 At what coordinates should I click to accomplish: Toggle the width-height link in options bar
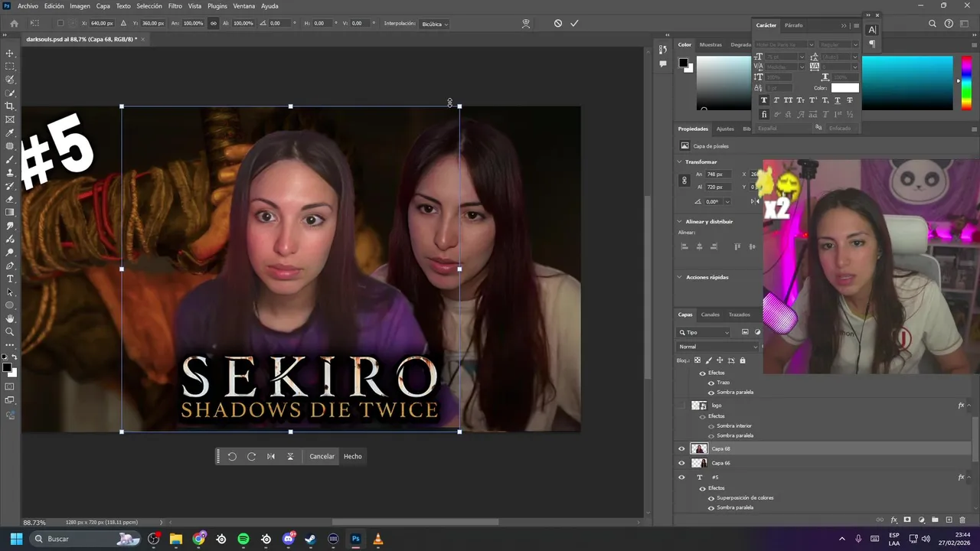[x=213, y=24]
